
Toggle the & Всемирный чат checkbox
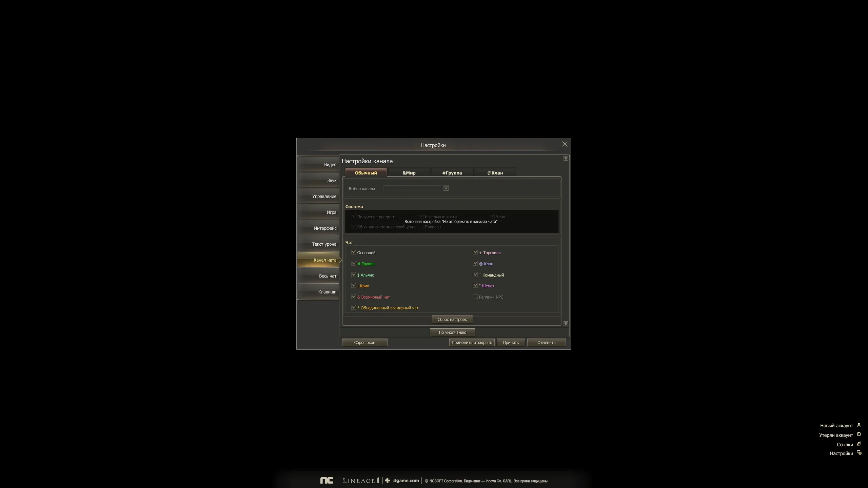(354, 297)
